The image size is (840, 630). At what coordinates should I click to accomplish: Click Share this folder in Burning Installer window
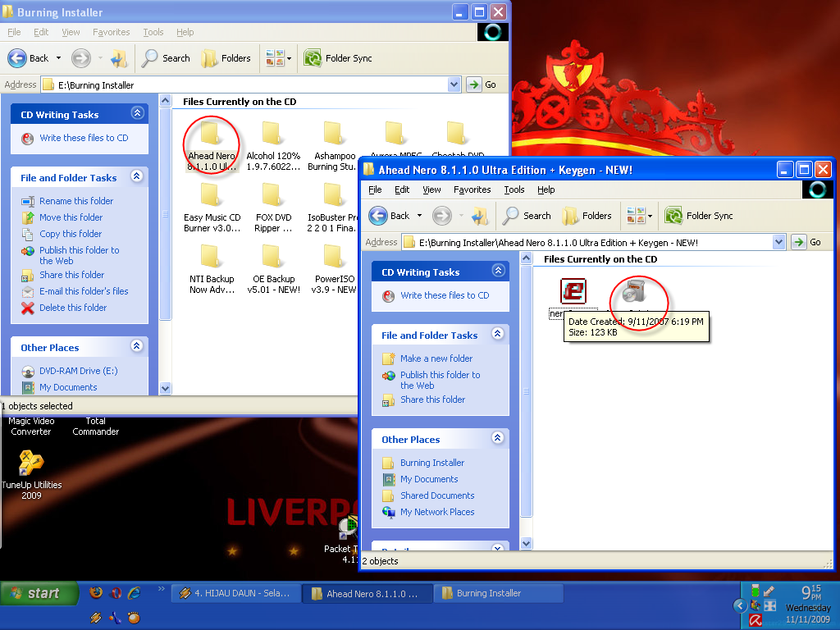(x=72, y=275)
